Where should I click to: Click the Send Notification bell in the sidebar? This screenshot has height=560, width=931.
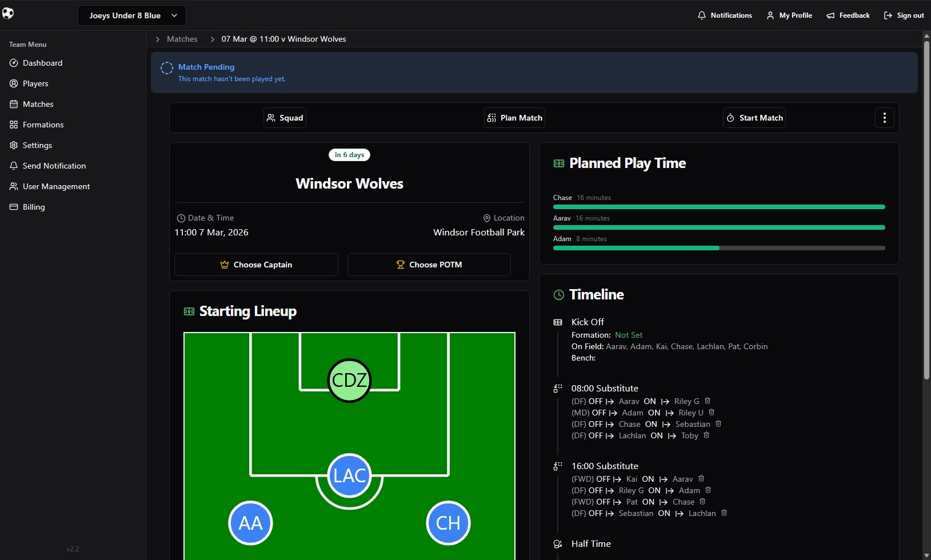pos(13,166)
